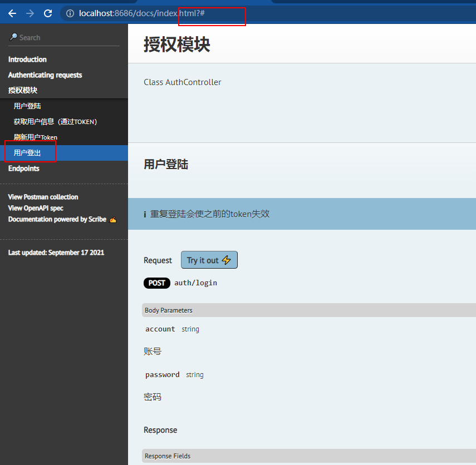Click the browser forward arrow
Image resolution: width=476 pixels, height=465 pixels.
pyautogui.click(x=30, y=13)
